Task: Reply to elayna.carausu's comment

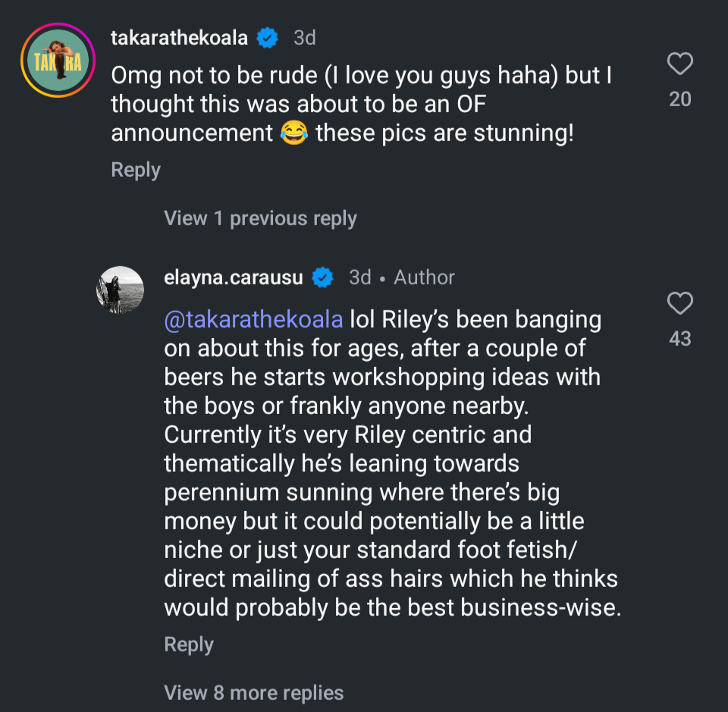Action: (189, 645)
